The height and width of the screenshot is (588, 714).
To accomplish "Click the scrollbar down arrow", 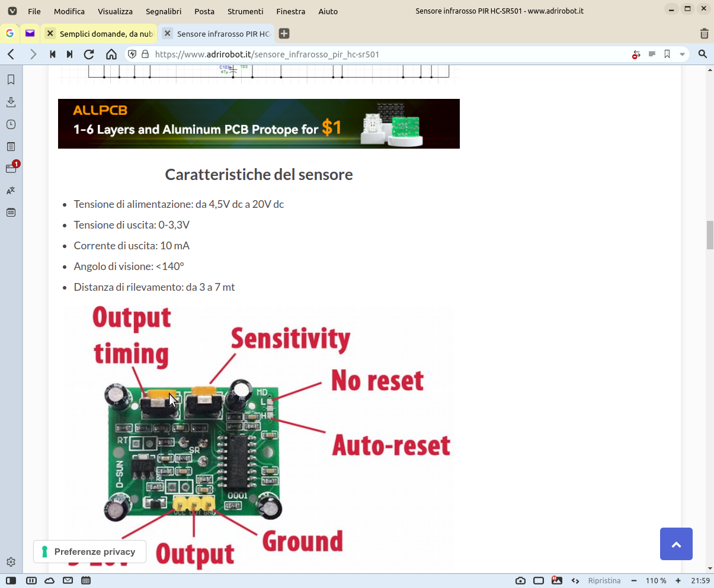I will coord(710,568).
